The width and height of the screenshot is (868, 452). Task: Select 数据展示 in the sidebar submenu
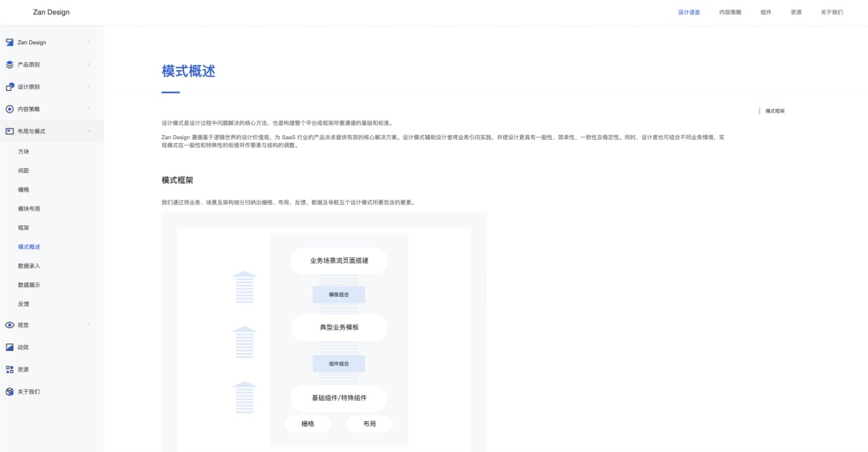tap(29, 285)
